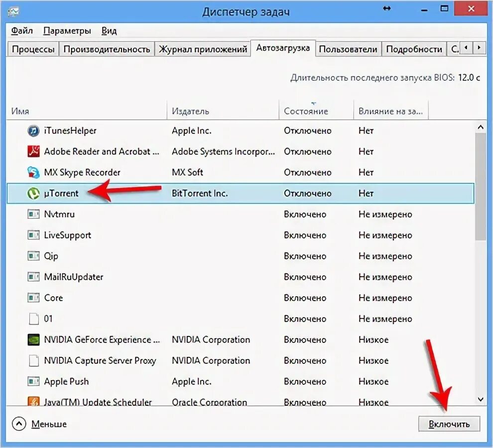This screenshot has width=493, height=448.
Task: Click Не измерено impact in the Qip row
Action: [385, 256]
